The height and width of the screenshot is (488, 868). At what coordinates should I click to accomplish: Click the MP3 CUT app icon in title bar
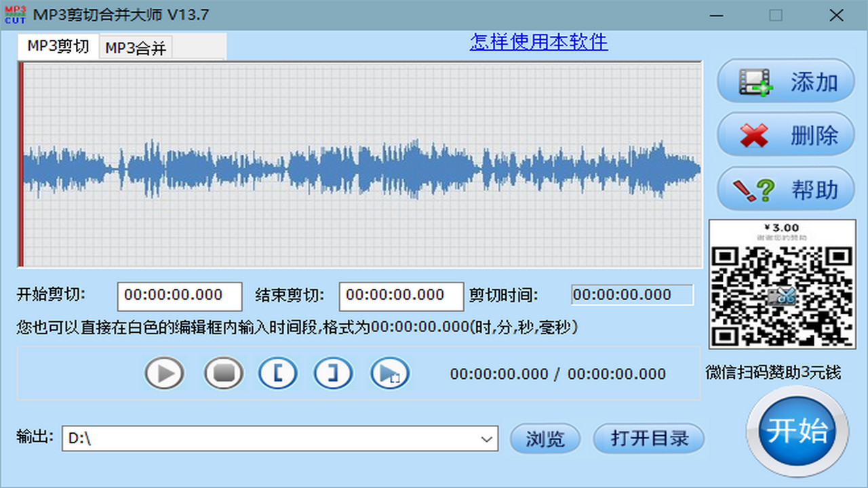click(x=15, y=15)
